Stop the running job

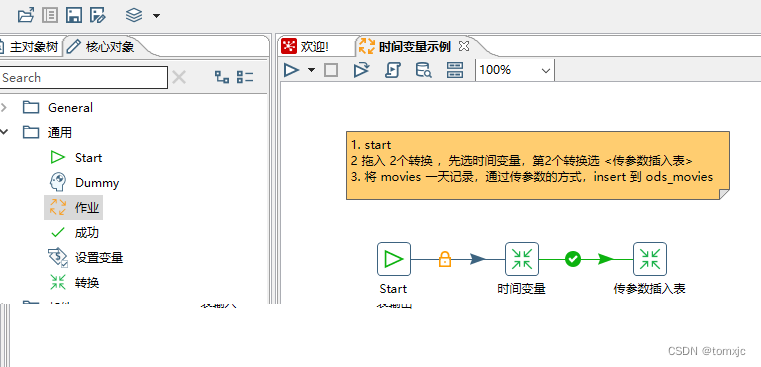331,70
